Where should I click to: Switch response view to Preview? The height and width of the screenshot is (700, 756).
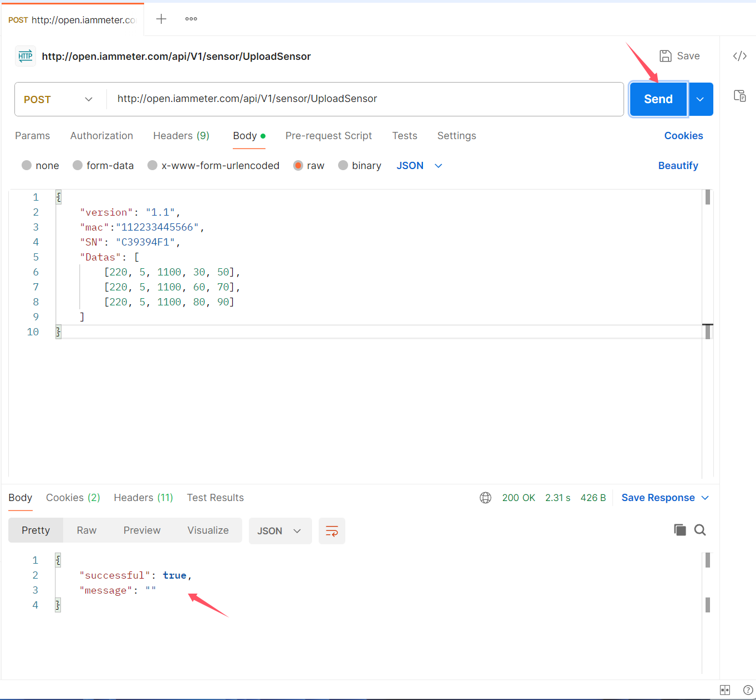[142, 530]
